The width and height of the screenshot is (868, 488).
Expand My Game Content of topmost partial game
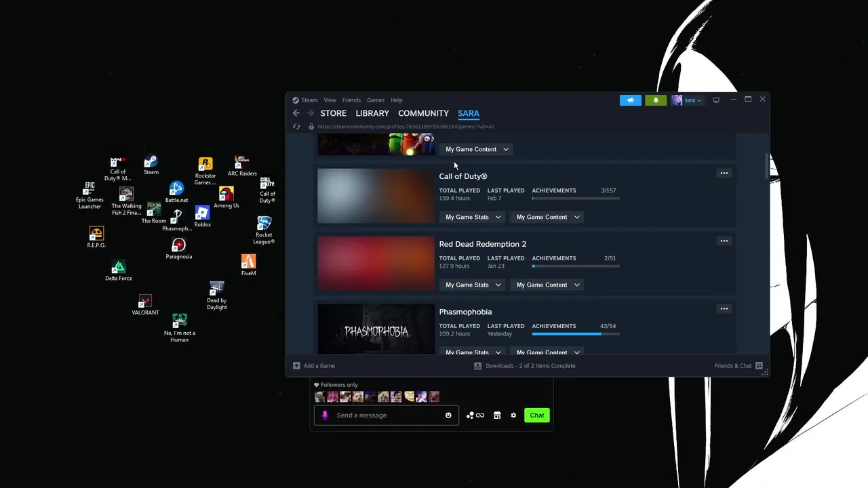[477, 149]
